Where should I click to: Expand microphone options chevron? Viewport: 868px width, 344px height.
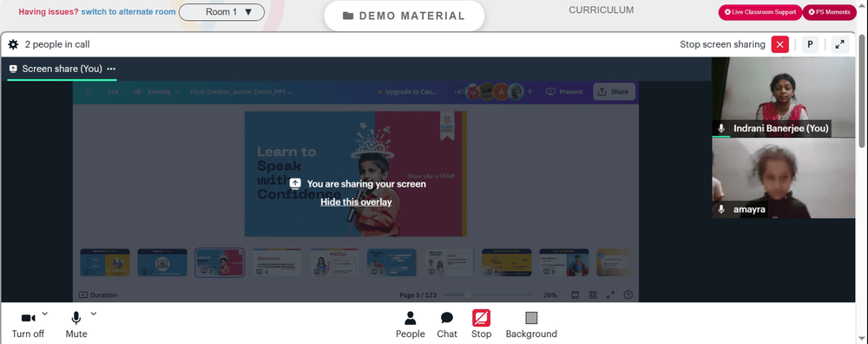(x=94, y=314)
